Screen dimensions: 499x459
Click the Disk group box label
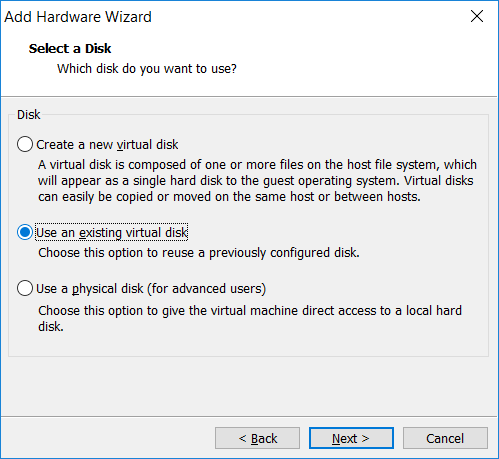(29, 115)
